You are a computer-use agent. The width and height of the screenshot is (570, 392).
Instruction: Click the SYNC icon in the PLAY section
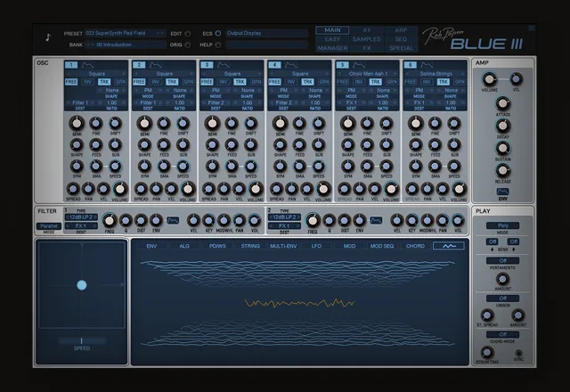tap(518, 353)
